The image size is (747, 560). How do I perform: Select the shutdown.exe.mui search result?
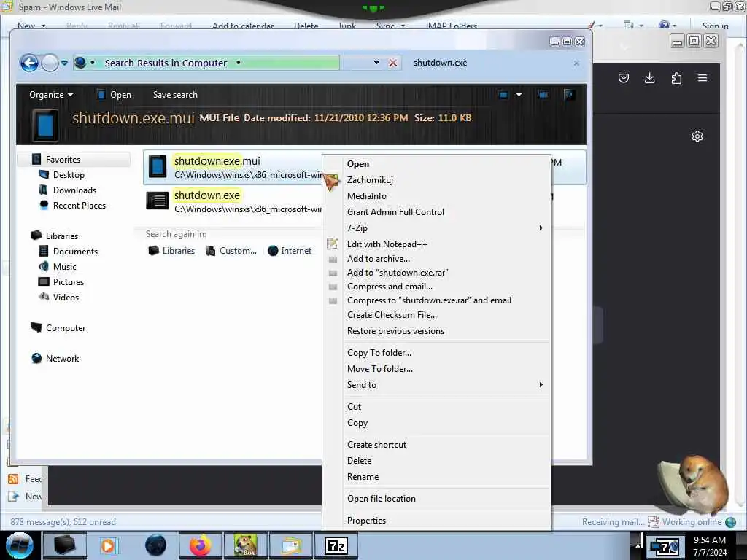(365, 167)
